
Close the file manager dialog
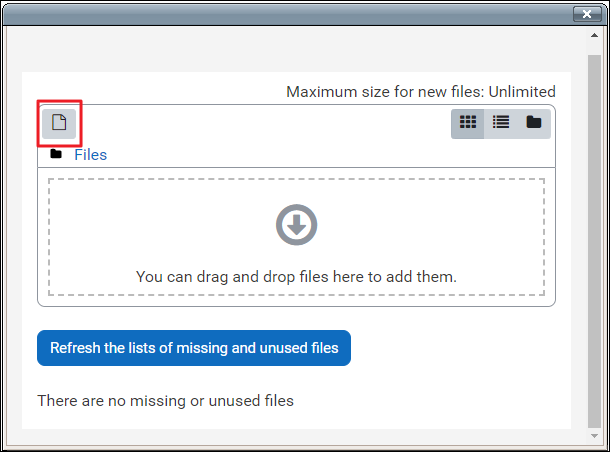pyautogui.click(x=586, y=14)
